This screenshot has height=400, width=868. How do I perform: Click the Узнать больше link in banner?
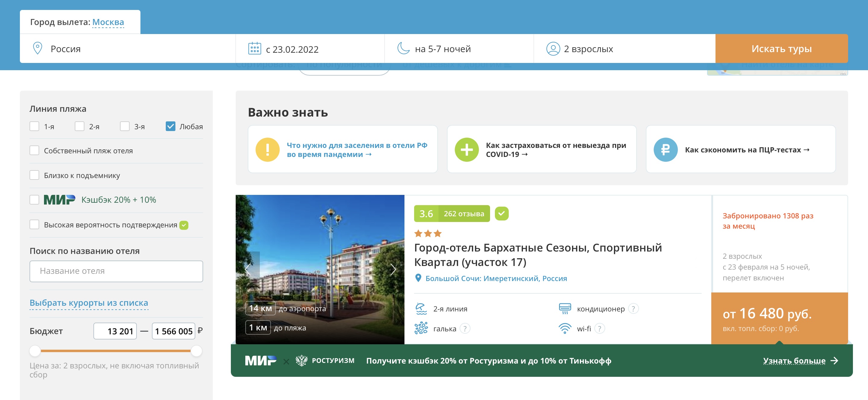[x=794, y=361]
